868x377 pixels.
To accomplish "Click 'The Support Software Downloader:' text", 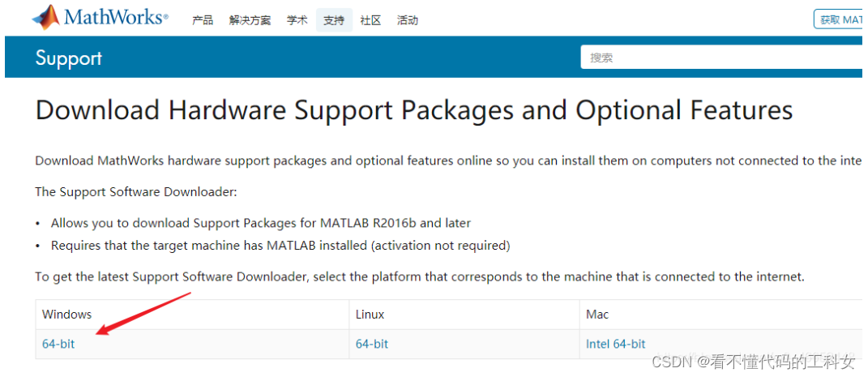I will point(136,192).
